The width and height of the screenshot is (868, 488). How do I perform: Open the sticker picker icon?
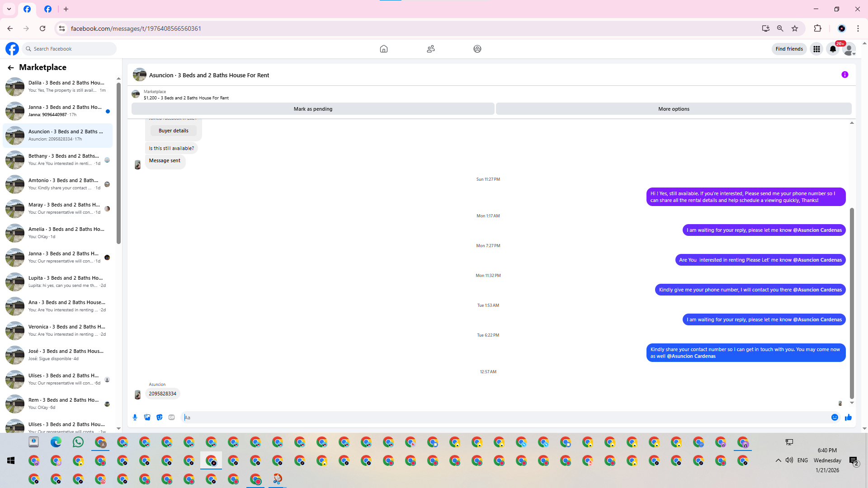click(x=159, y=418)
